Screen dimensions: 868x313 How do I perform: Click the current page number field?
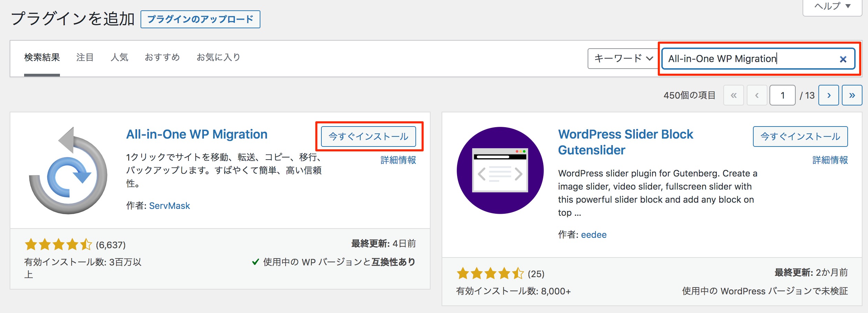782,95
